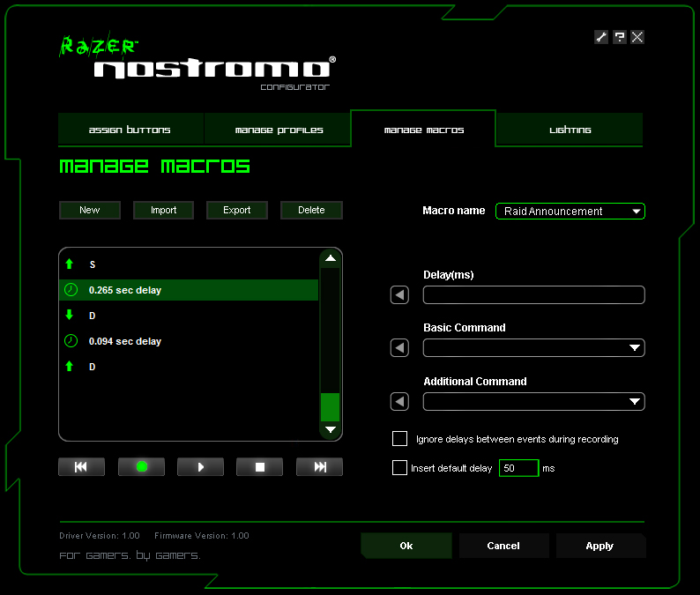The image size is (700, 595).
Task: Toggle Insert default delay checkbox
Action: [399, 468]
